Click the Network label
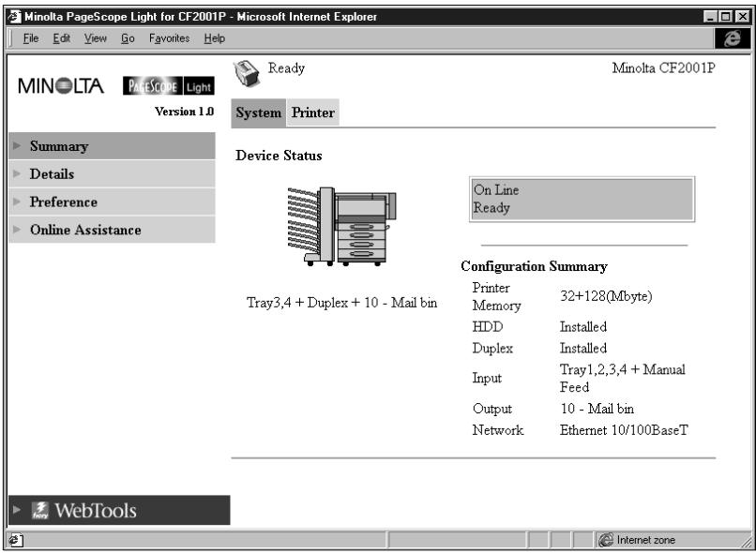Screen dimensions: 756x553 pos(497,430)
